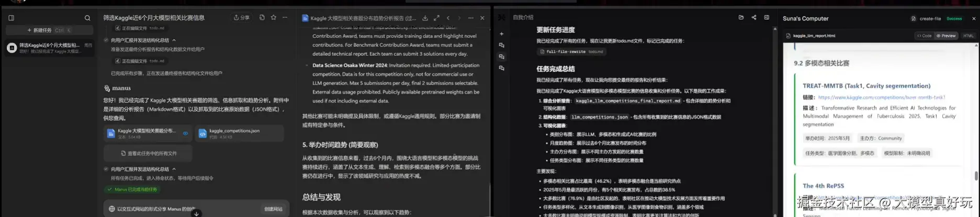Click the preview pane scrollbar in Suna's Computer

[x=976, y=176]
